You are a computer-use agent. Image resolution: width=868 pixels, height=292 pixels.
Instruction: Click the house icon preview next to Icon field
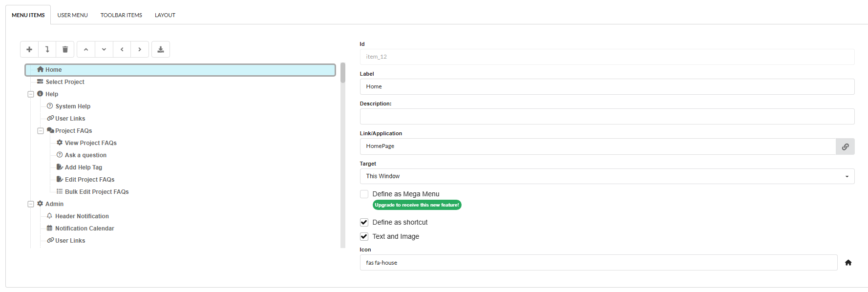(848, 263)
